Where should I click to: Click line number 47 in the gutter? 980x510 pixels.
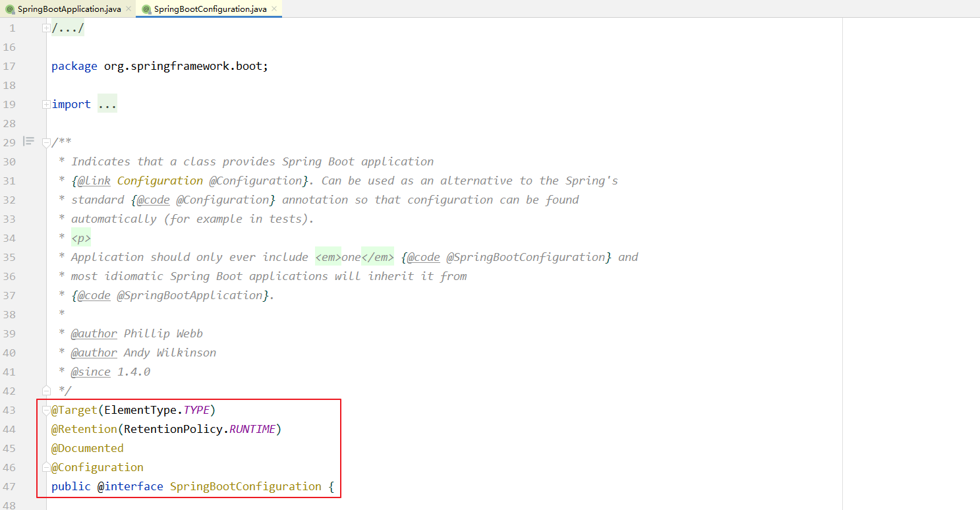[x=9, y=486]
